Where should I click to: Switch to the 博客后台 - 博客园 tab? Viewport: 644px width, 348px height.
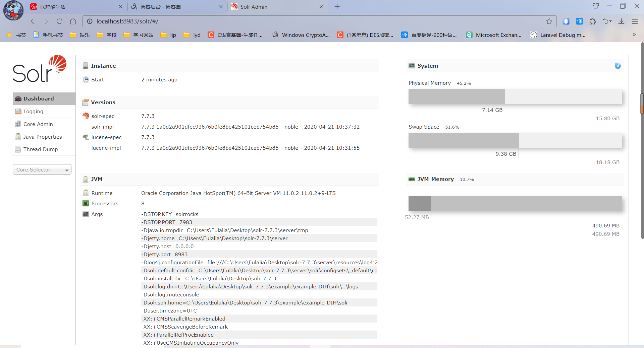(177, 7)
